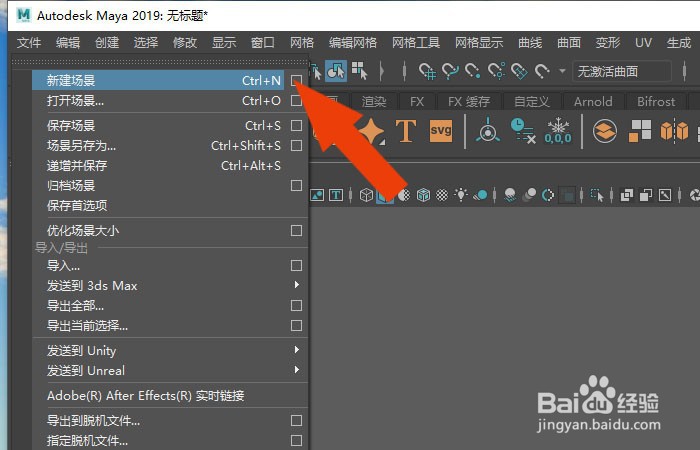
Task: Open option box beside 保存场景
Action: click(296, 125)
